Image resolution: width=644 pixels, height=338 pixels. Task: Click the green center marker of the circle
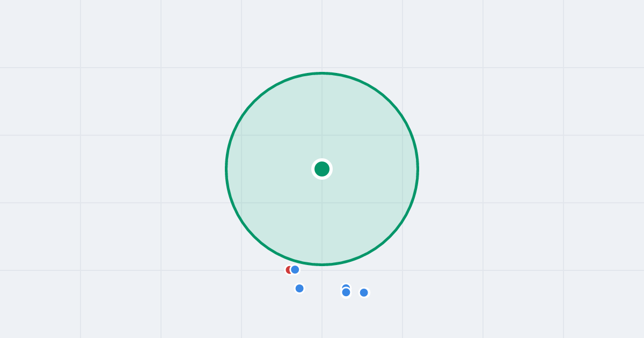click(x=322, y=169)
